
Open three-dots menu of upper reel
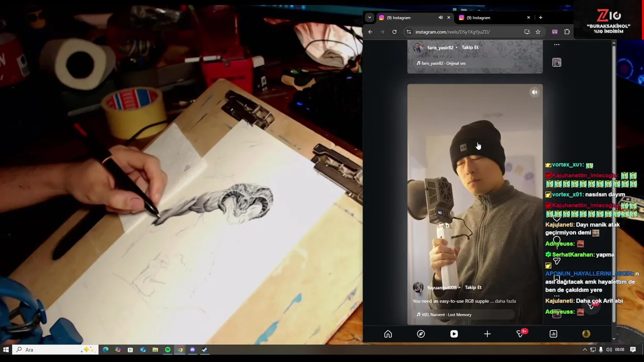click(x=556, y=45)
